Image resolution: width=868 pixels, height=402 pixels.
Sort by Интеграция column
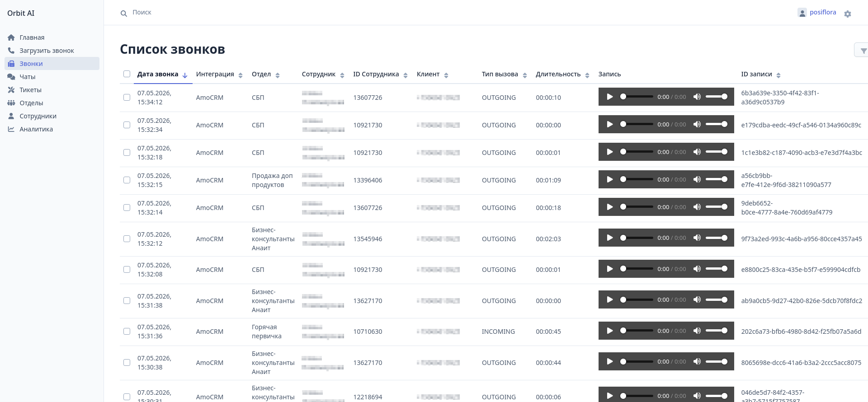(219, 75)
